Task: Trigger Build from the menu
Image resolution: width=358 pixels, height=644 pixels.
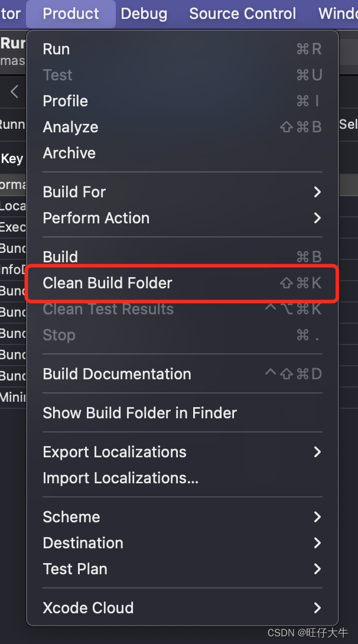Action: coord(58,256)
